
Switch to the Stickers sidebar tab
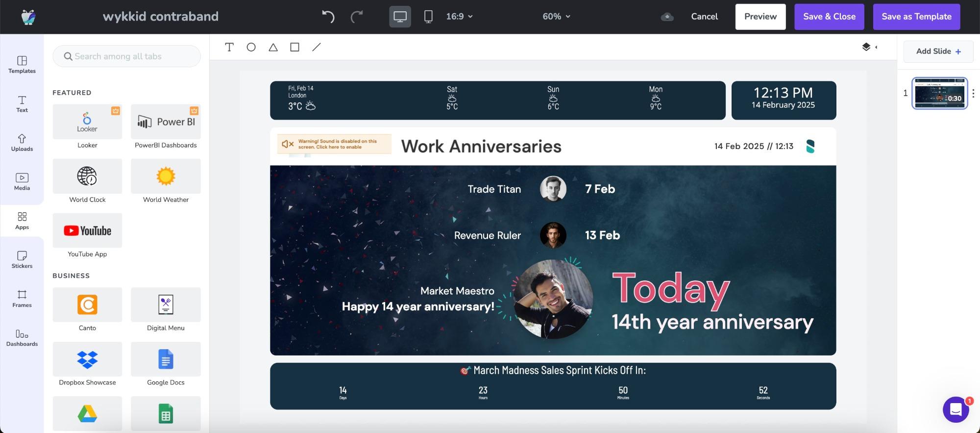pyautogui.click(x=22, y=259)
